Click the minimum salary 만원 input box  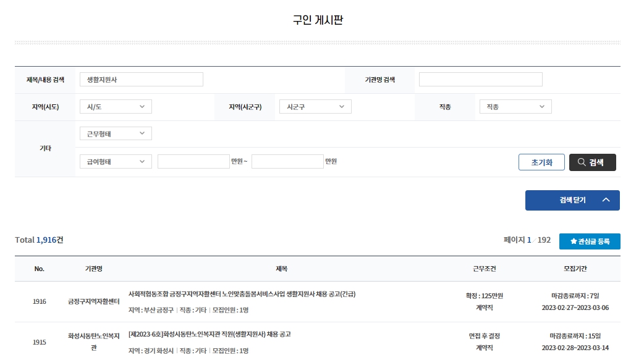pyautogui.click(x=194, y=161)
